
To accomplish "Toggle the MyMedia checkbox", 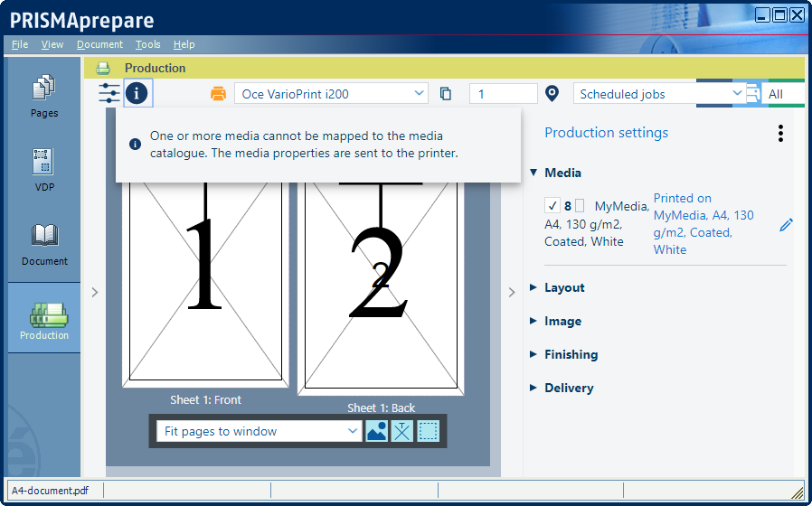I will coord(552,206).
